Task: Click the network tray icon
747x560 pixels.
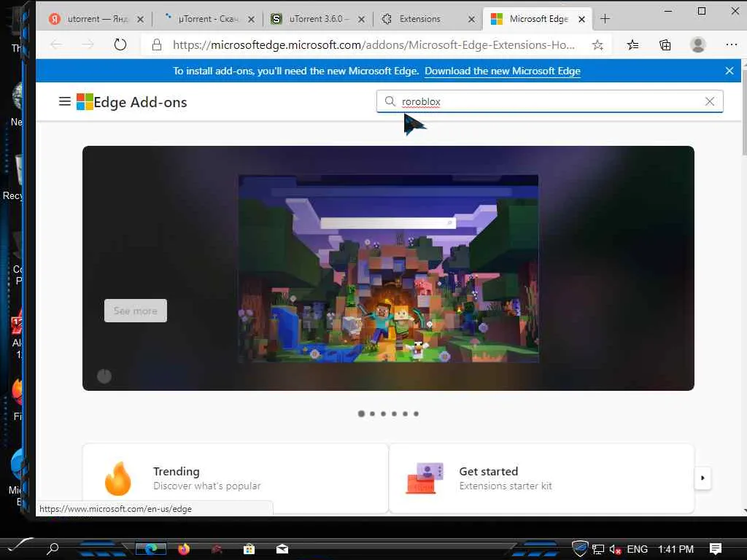Action: 598,550
